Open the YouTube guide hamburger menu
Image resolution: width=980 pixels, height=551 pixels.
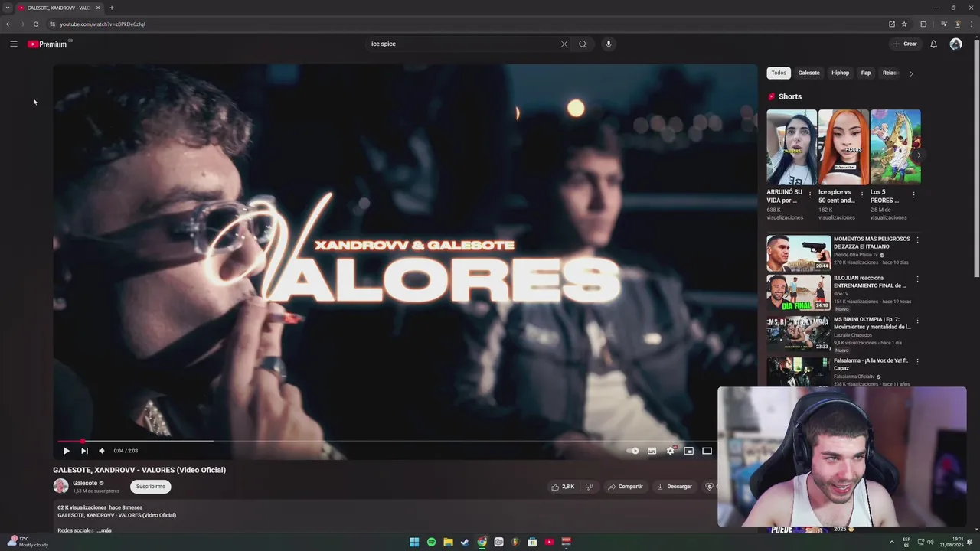coord(14,44)
